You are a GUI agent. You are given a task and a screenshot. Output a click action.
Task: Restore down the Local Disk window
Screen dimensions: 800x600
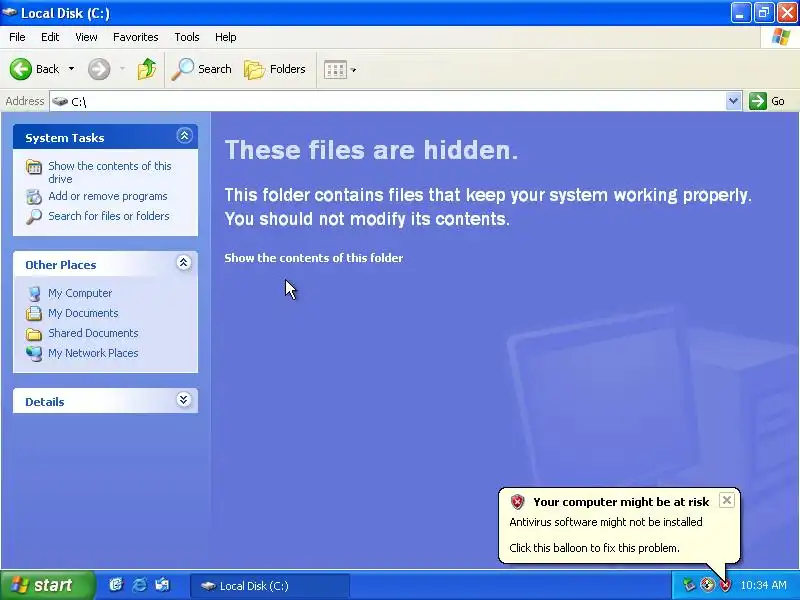764,13
